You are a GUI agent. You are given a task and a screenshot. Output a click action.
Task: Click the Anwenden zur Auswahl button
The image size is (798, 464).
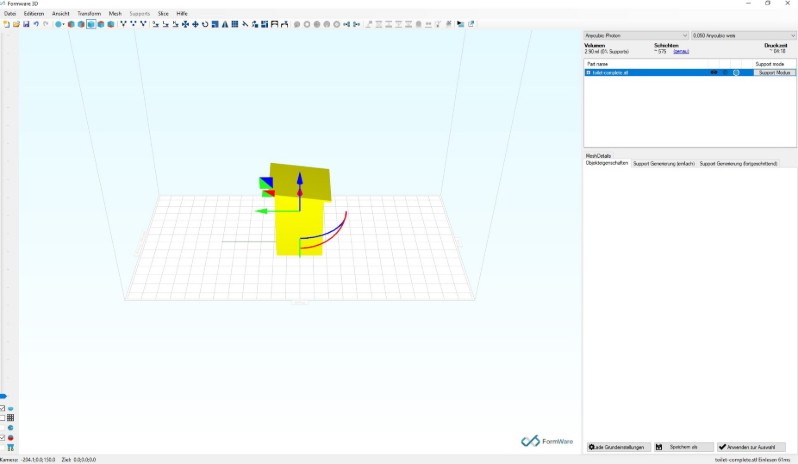pos(751,447)
